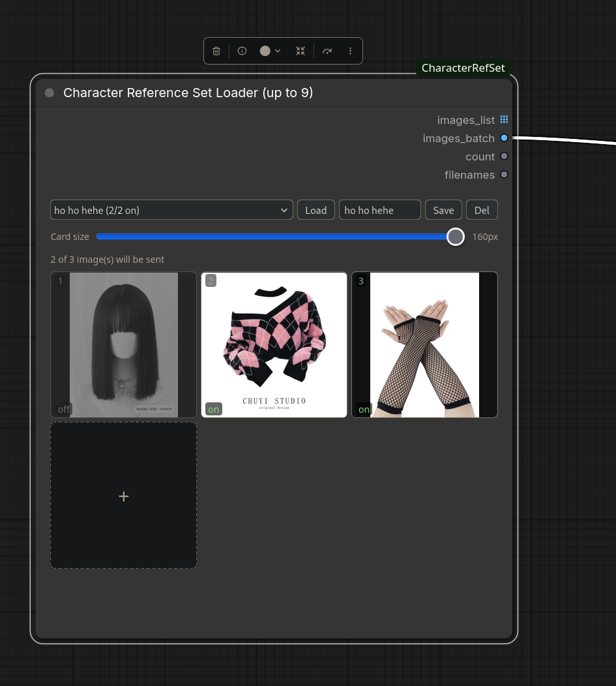
Task: Click the images_list grid output slot
Action: pyautogui.click(x=504, y=119)
